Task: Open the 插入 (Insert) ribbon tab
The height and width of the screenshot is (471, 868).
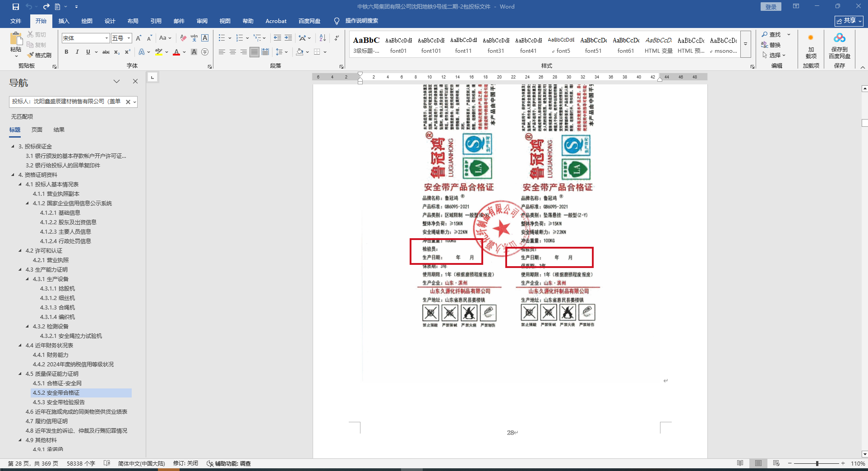Action: point(64,21)
